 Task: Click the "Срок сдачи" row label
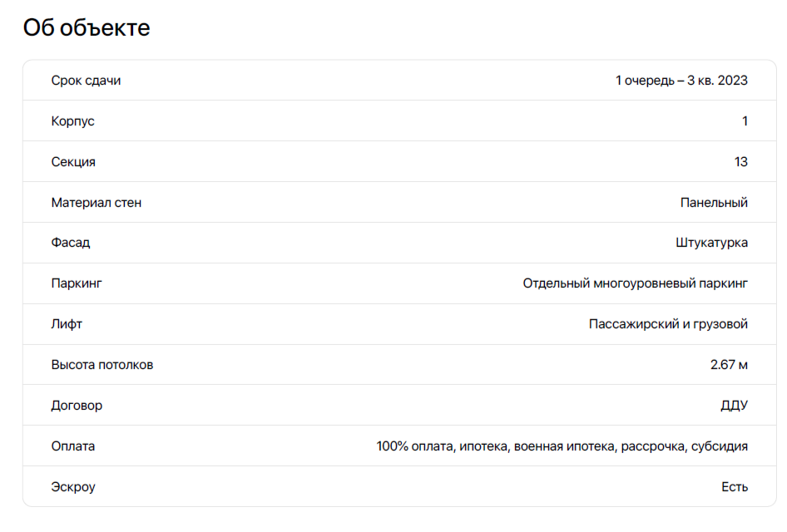point(86,81)
